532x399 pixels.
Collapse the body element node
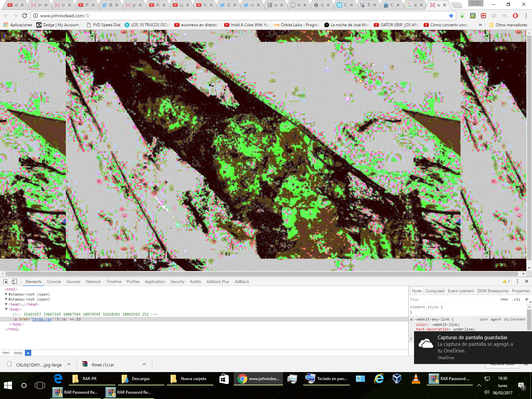coord(6,309)
